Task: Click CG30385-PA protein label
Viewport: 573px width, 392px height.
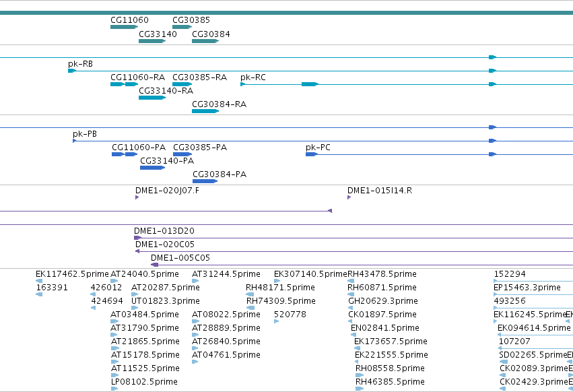Action: click(x=200, y=148)
